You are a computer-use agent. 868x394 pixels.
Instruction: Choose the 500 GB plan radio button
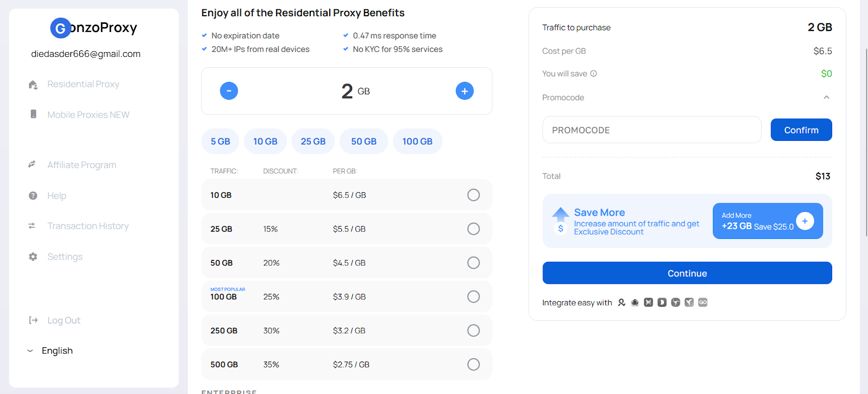(x=474, y=365)
